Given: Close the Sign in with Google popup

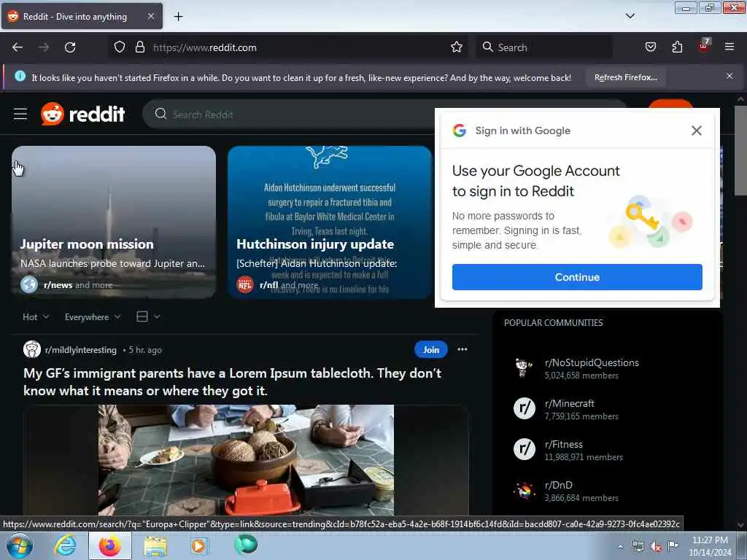Looking at the screenshot, I should click(x=696, y=131).
